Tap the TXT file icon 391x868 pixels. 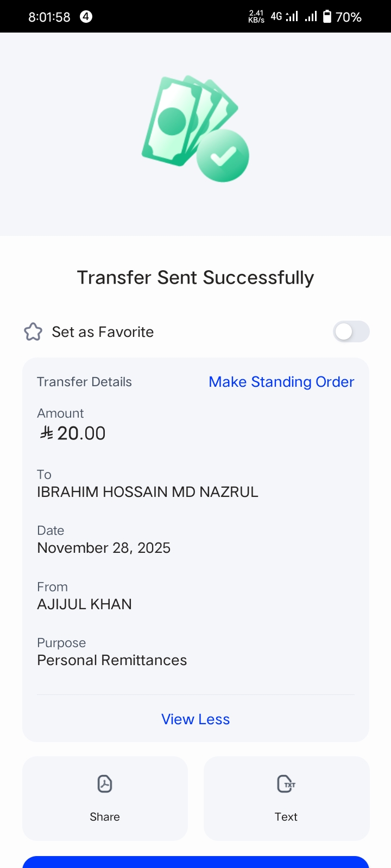[286, 784]
